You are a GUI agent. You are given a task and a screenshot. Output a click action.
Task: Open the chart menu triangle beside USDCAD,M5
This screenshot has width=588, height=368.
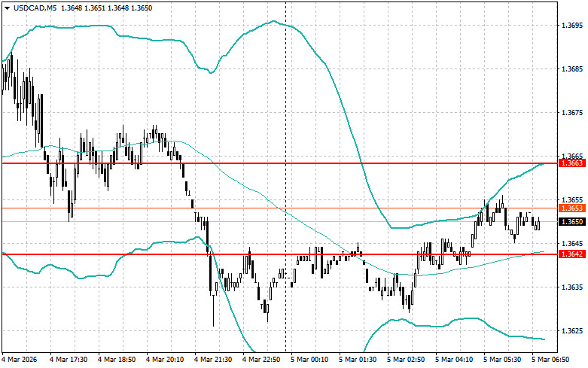point(7,8)
